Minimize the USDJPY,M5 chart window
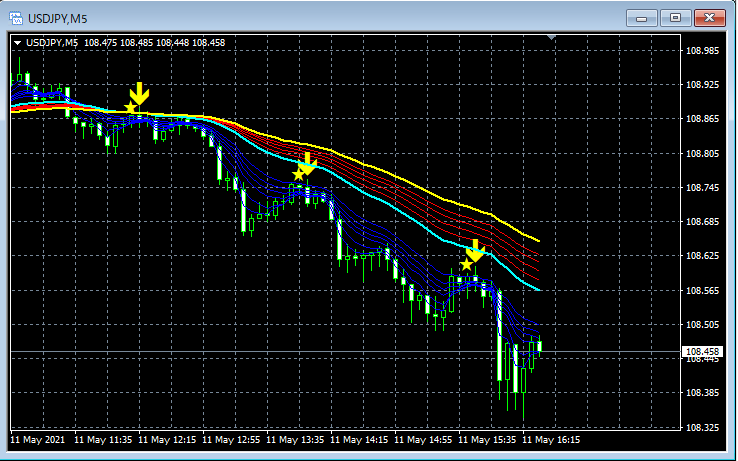Viewport: 738px width, 461px height. 642,18
